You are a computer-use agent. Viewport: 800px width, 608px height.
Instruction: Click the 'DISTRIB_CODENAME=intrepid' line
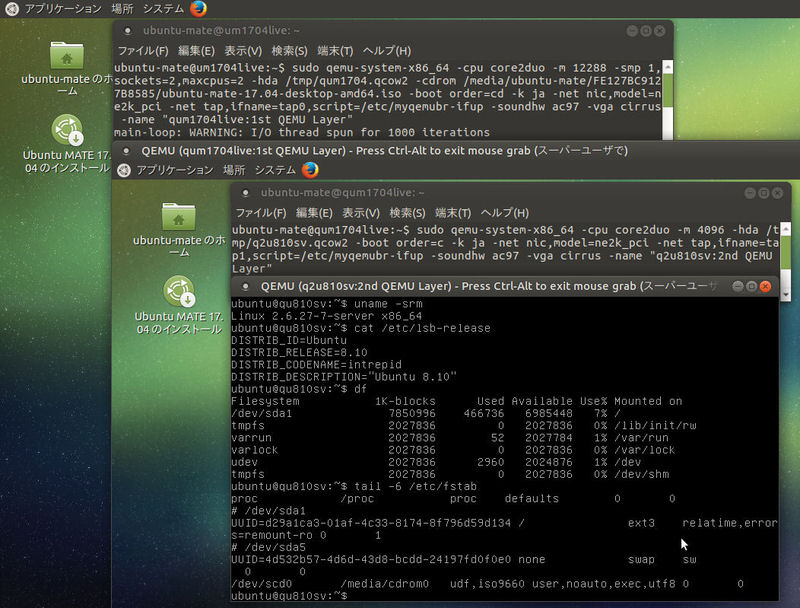click(x=316, y=365)
